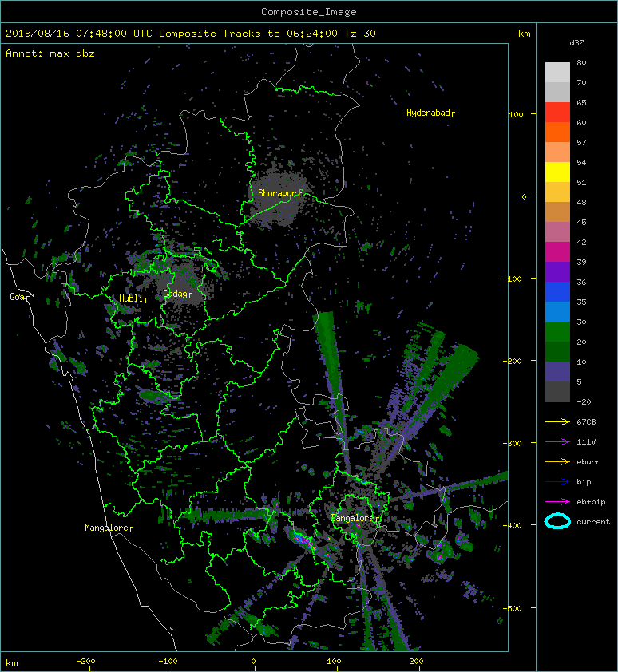
Task: Click the 80 dBZ light-gray color band
Action: 557,72
